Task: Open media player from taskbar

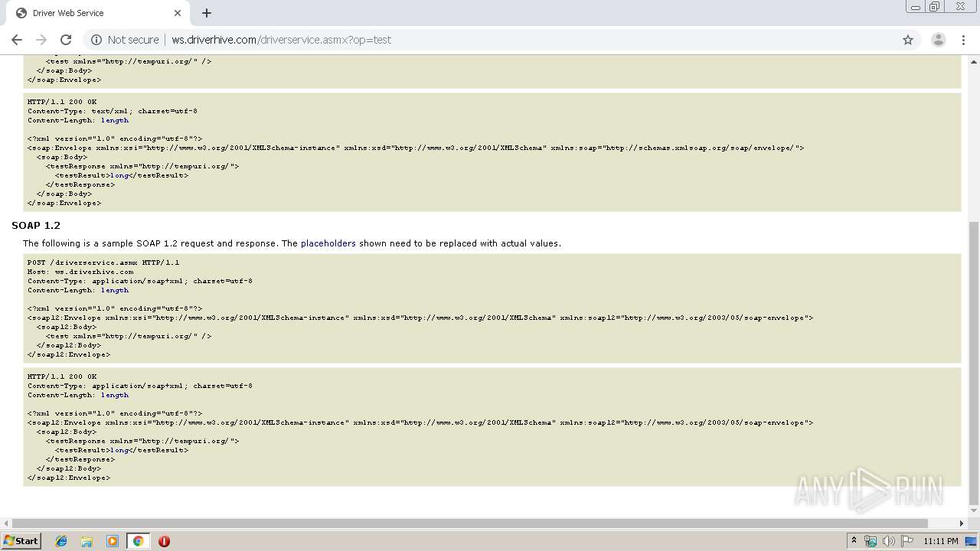Action: [113, 541]
